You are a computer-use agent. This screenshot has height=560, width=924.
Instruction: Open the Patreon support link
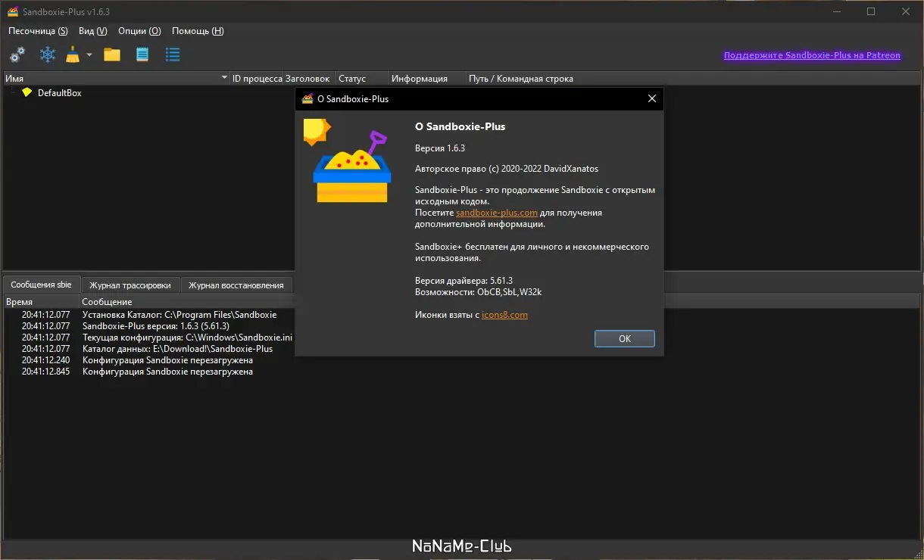click(812, 55)
